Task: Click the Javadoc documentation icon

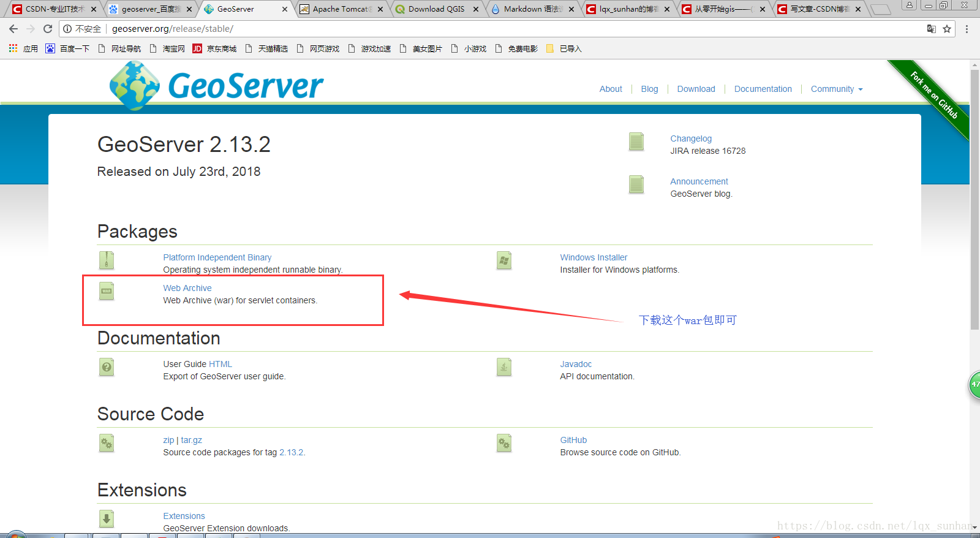Action: pos(504,367)
